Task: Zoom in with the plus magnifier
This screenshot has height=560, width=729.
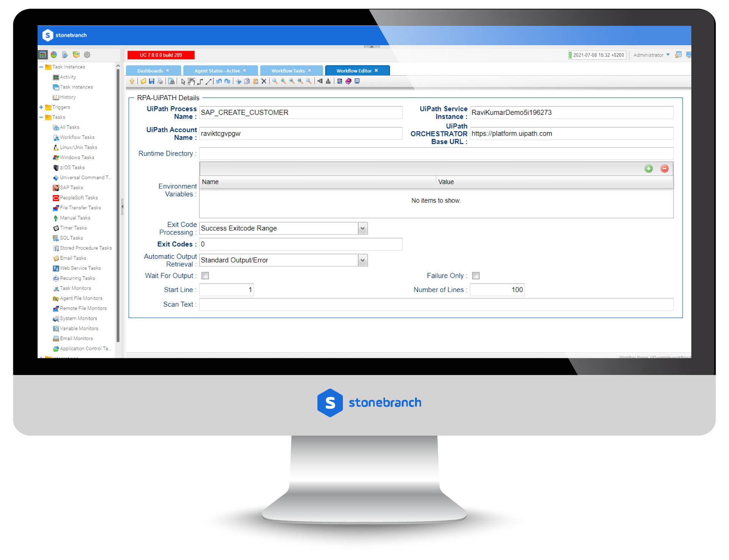Action: click(283, 81)
